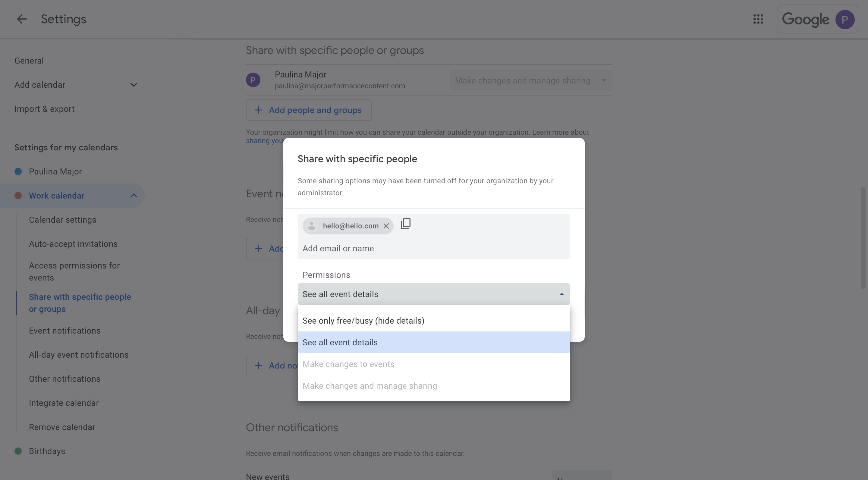Viewport: 868px width, 480px height.
Task: Open the Google apps grid
Action: pos(758,19)
